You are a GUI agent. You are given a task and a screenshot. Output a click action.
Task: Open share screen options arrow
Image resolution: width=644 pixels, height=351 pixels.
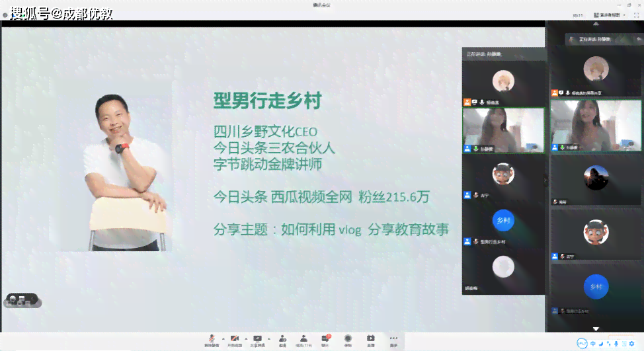pyautogui.click(x=269, y=338)
